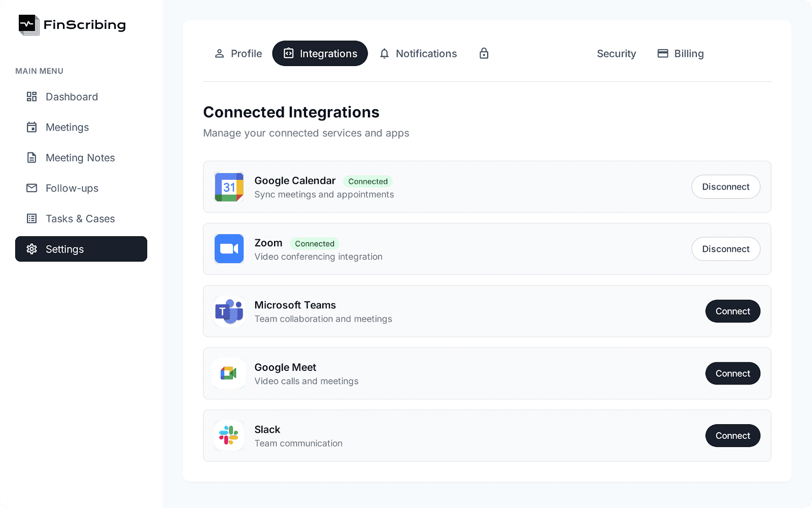
Task: Click the Microsoft Teams app icon
Action: pos(229,311)
